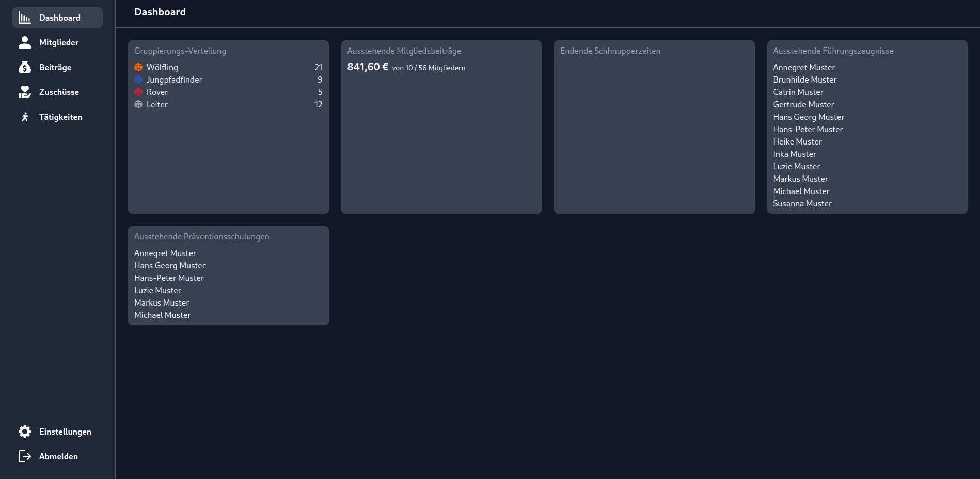Go to the Beiträge section

(55, 67)
